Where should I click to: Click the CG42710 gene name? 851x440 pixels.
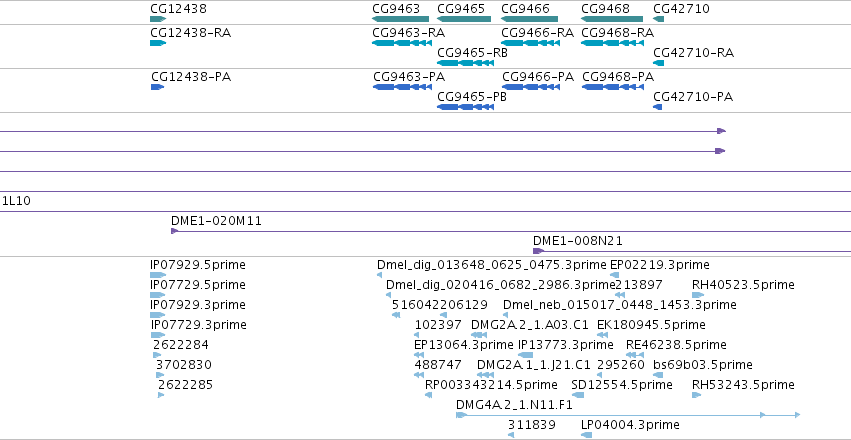tap(681, 9)
